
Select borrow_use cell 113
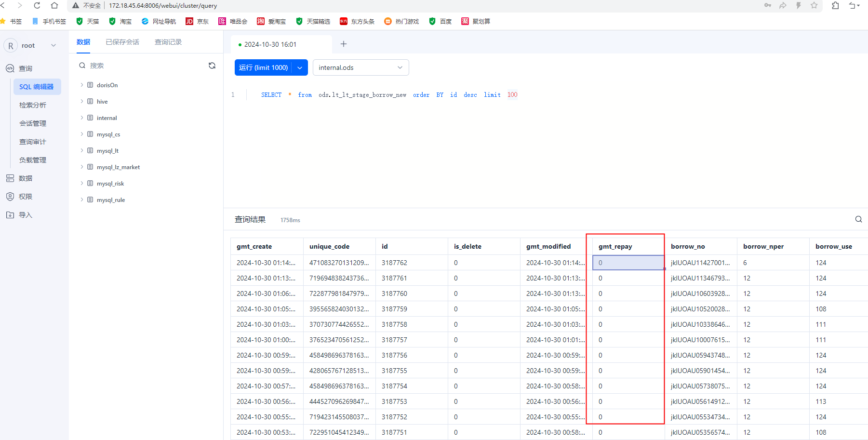click(839, 401)
